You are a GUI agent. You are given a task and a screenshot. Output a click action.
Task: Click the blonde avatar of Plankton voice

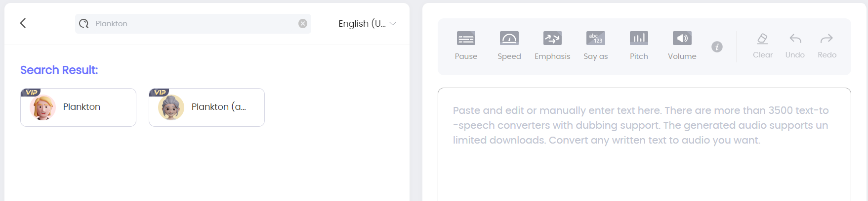43,107
